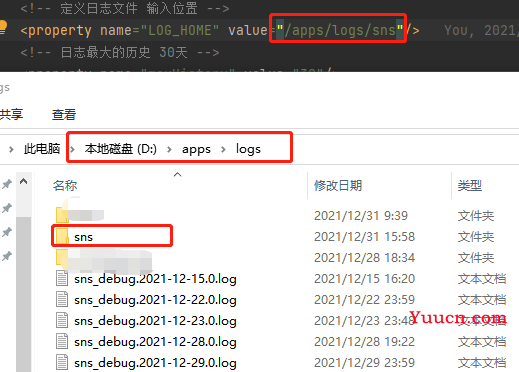
Task: Click the "/apps/logs/sns" value in editor
Action: (340, 30)
